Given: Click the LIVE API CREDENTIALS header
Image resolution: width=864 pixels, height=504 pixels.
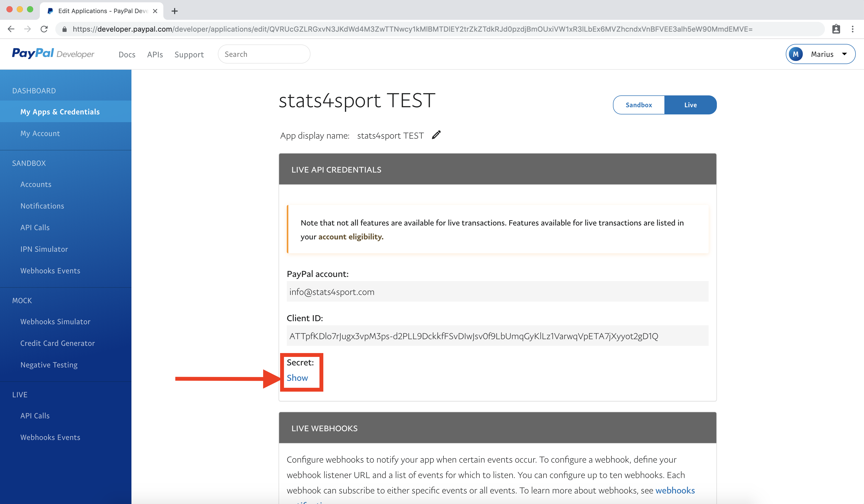Looking at the screenshot, I should 497,169.
